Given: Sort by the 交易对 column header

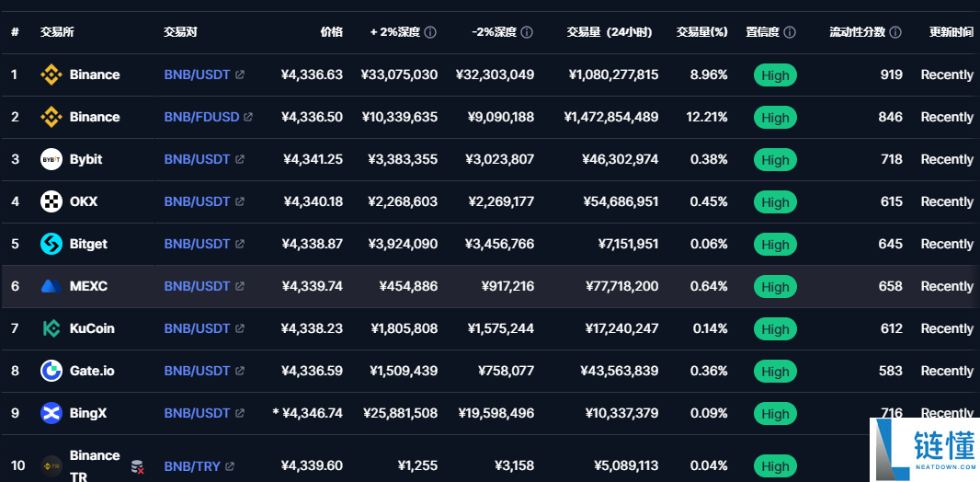Looking at the screenshot, I should click(x=180, y=32).
